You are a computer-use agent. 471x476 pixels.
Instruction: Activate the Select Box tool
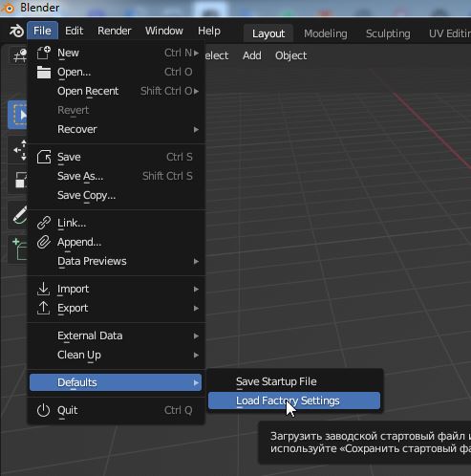18,115
